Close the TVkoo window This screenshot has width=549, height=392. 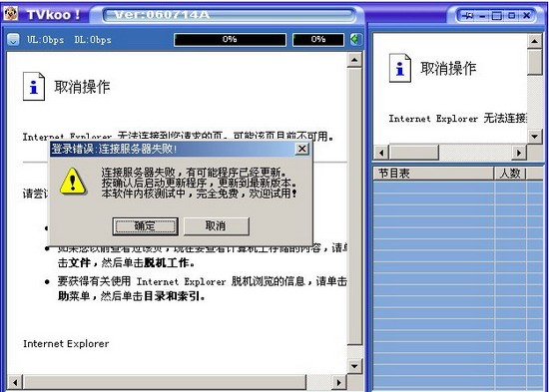pos(526,15)
